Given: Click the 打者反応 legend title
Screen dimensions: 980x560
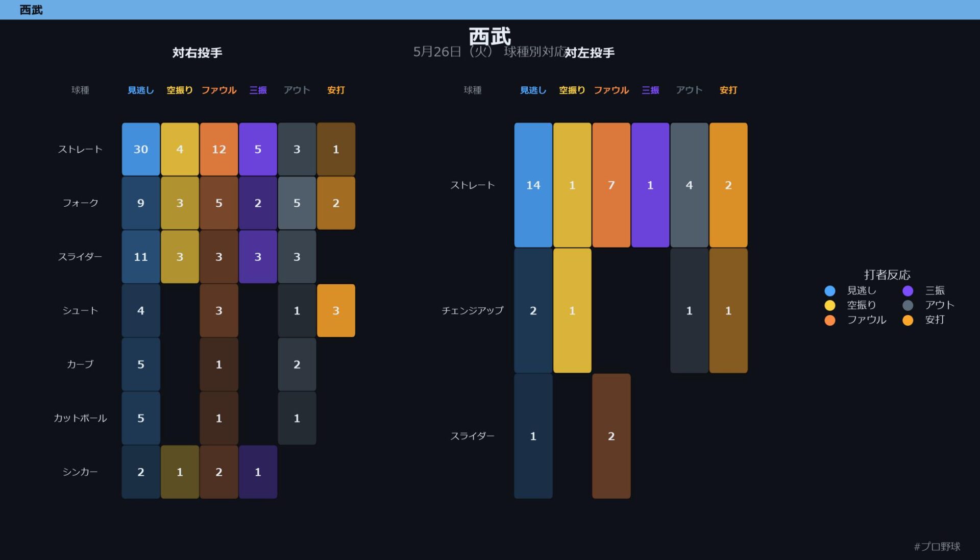Looking at the screenshot, I should pyautogui.click(x=887, y=275).
